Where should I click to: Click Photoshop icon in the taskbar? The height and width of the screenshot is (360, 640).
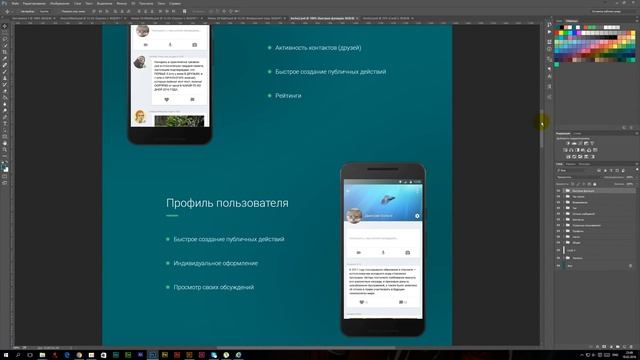153,355
